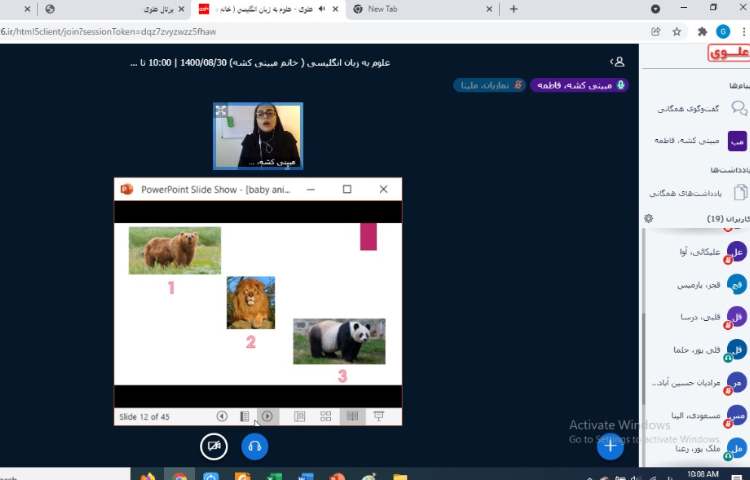Click the bear picture numbered 1
This screenshot has height=480, width=750.
[x=175, y=251]
